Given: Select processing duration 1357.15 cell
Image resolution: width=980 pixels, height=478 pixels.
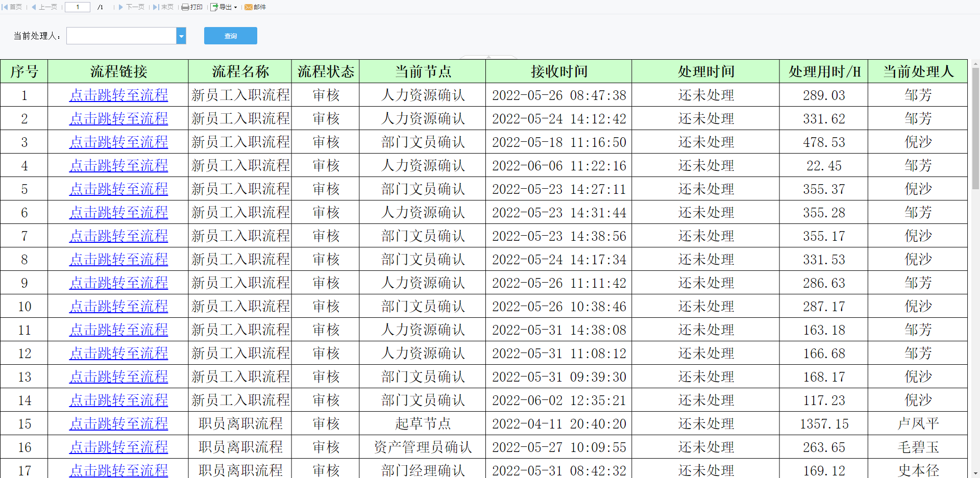Looking at the screenshot, I should (x=824, y=423).
